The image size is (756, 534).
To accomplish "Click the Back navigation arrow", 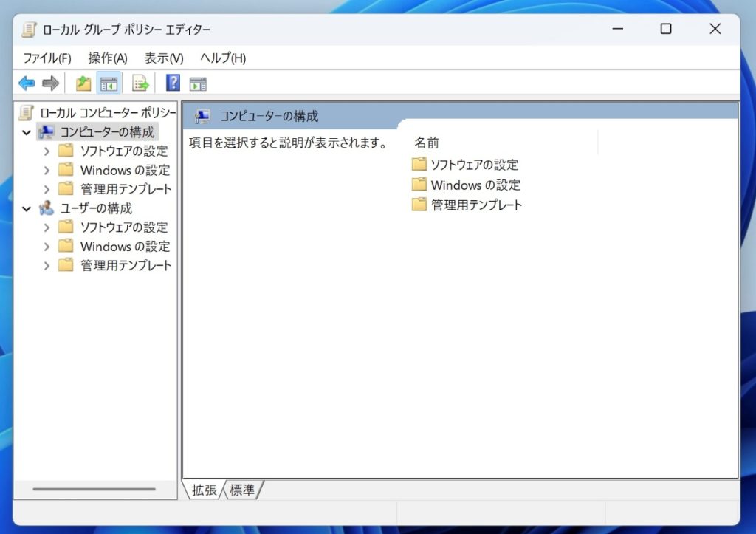I will (x=26, y=83).
